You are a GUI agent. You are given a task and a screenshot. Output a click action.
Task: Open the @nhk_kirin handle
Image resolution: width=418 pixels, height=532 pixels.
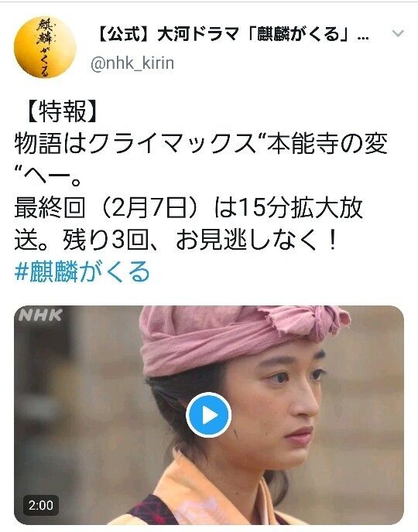(132, 63)
